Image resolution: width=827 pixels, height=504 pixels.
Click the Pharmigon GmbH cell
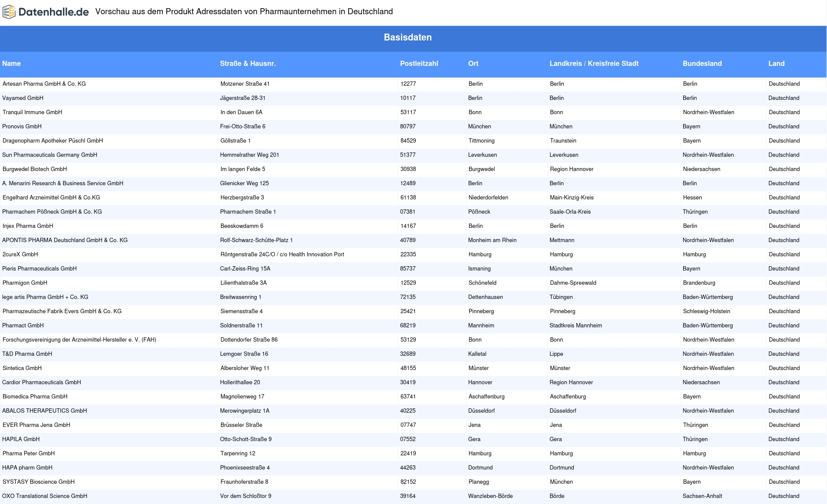pos(25,283)
